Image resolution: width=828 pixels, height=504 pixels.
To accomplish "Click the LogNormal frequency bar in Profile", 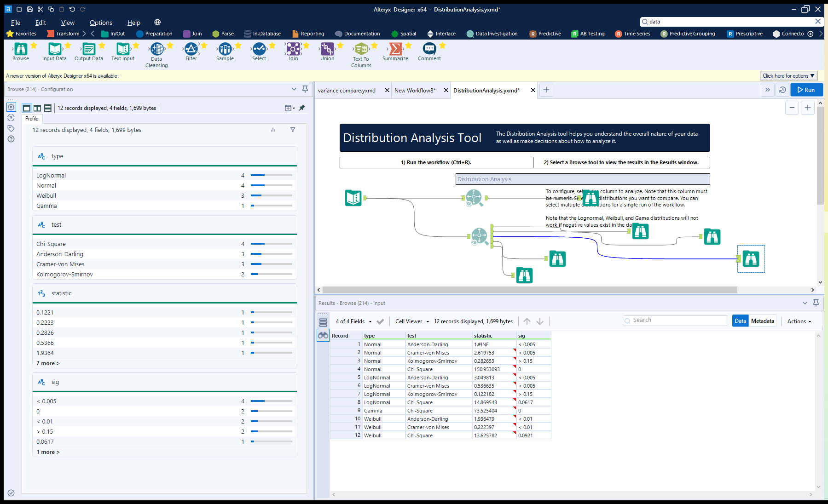I will click(x=271, y=175).
